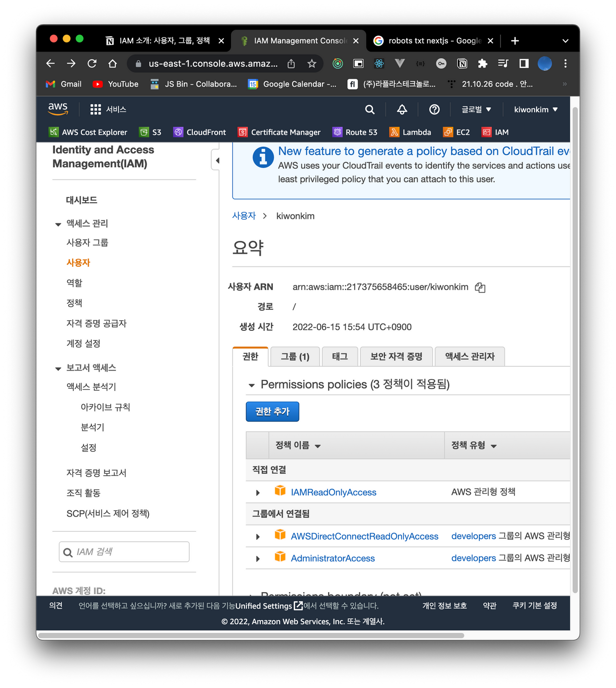Screen dimensions: 616x688
Task: Focus the IAM 검색 search field
Action: [124, 552]
